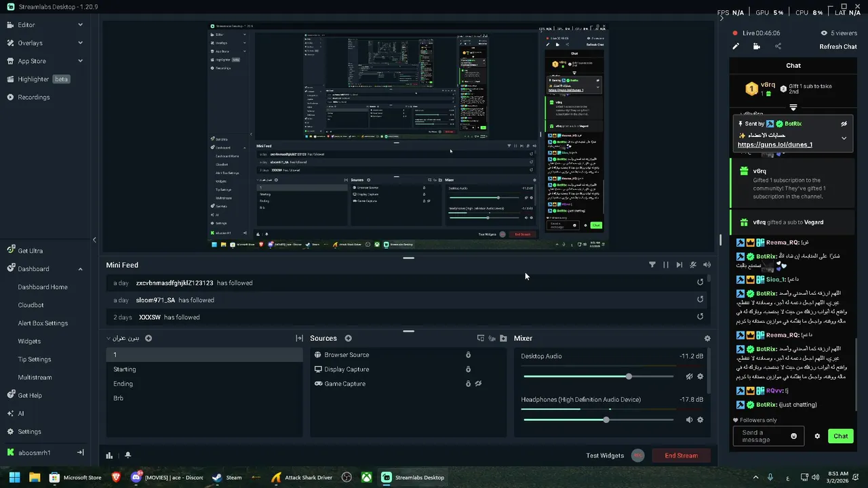Expand pinned BotRix message chevron
The image size is (868, 488).
(x=844, y=138)
